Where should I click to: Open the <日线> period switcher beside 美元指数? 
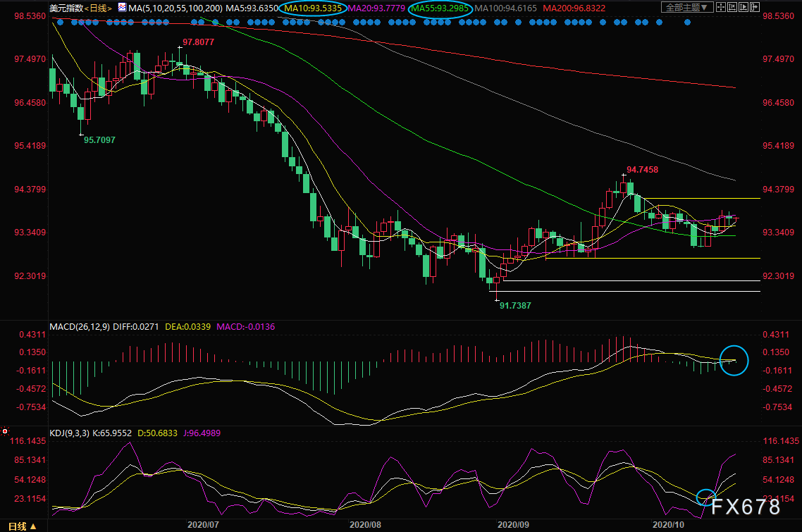pos(98,8)
